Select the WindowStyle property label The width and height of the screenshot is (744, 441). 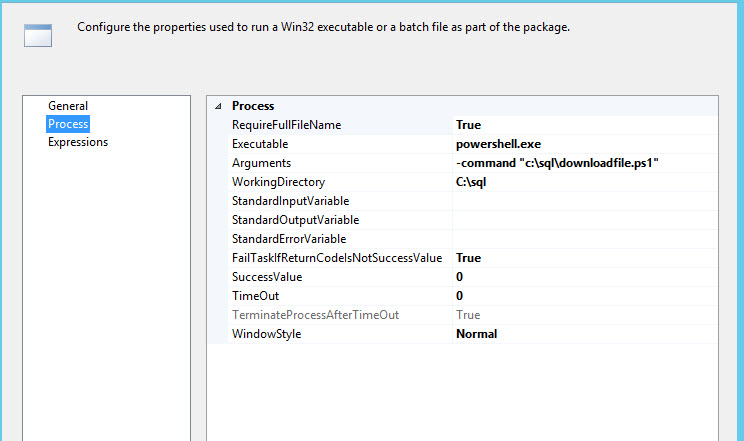[x=266, y=334]
